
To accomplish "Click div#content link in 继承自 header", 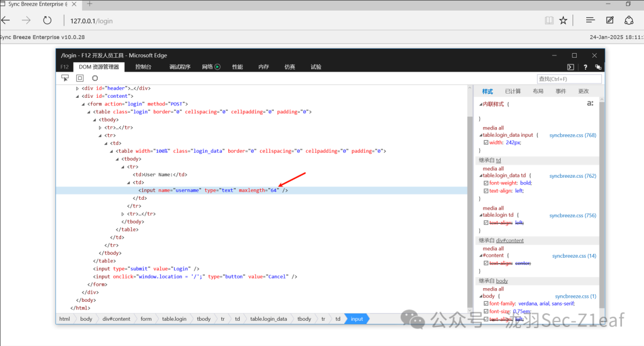I will click(x=510, y=240).
